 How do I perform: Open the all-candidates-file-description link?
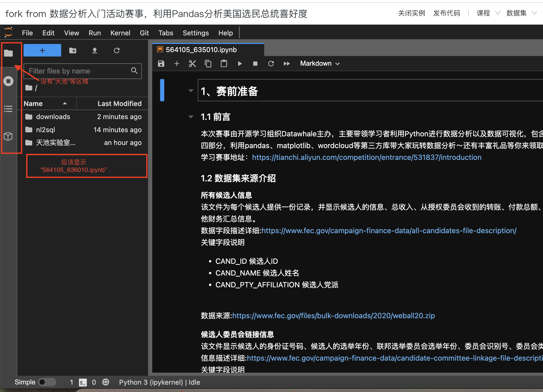tap(389, 231)
